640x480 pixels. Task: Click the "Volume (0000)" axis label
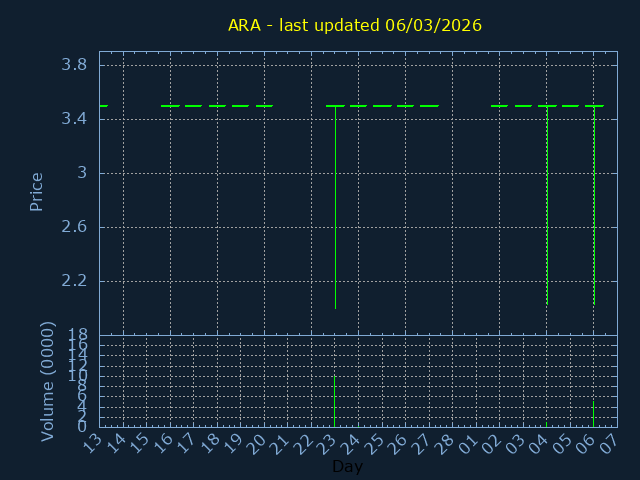[x=47, y=381]
